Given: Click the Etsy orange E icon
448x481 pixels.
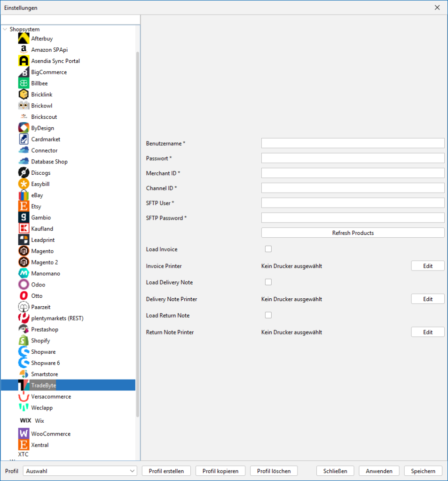Looking at the screenshot, I should pyautogui.click(x=24, y=207).
